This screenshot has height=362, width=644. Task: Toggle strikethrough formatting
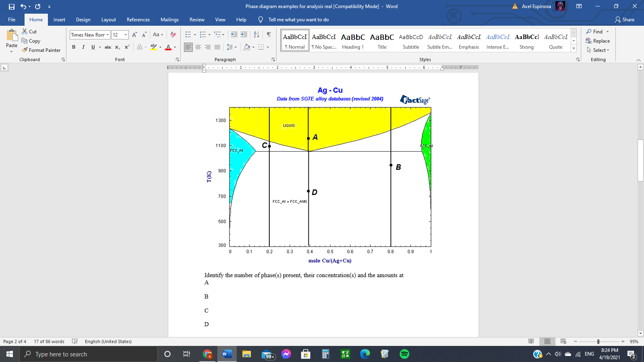[x=108, y=47]
